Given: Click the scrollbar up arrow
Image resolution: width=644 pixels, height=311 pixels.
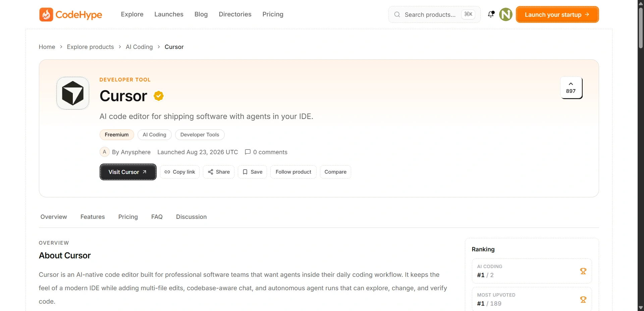Looking at the screenshot, I should coord(641,3).
